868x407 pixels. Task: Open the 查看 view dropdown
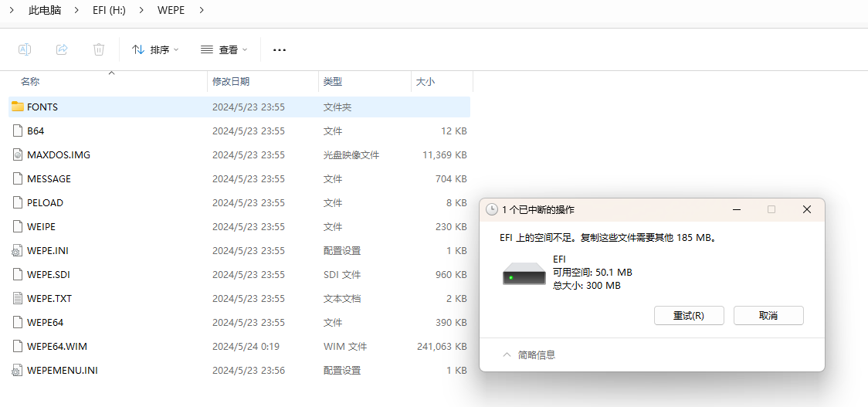[224, 49]
